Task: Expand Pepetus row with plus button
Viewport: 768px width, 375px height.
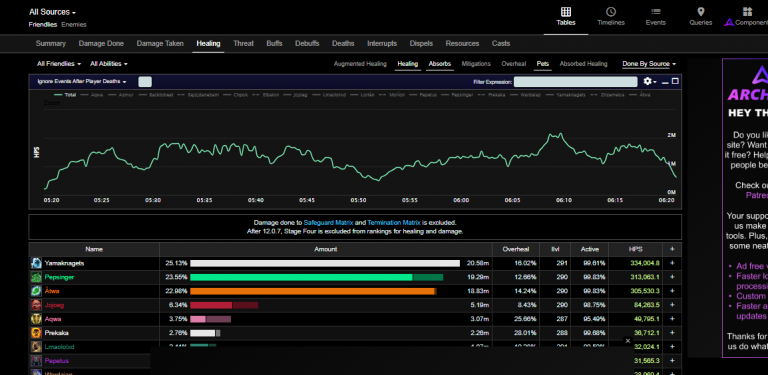Action: tap(672, 361)
